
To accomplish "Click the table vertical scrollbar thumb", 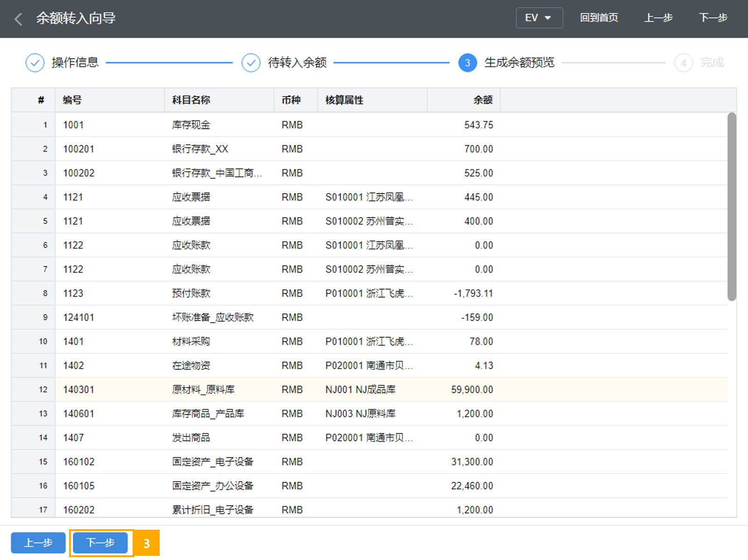I will point(732,207).
